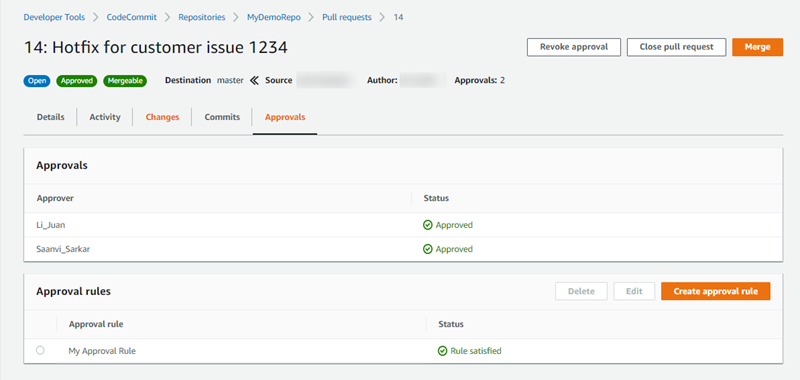
Task: Click Approved status text for Li_Juan
Action: tap(454, 225)
